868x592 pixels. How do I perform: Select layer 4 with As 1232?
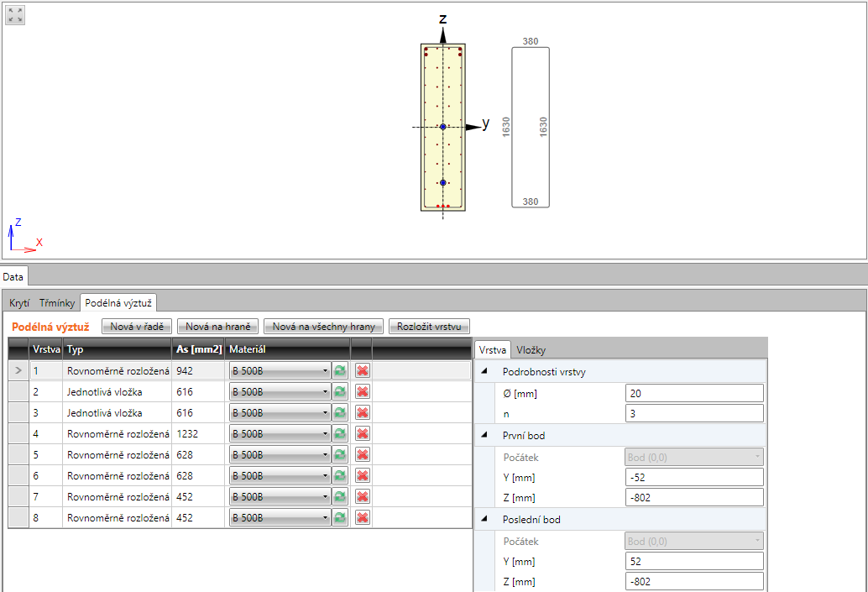tap(199, 433)
